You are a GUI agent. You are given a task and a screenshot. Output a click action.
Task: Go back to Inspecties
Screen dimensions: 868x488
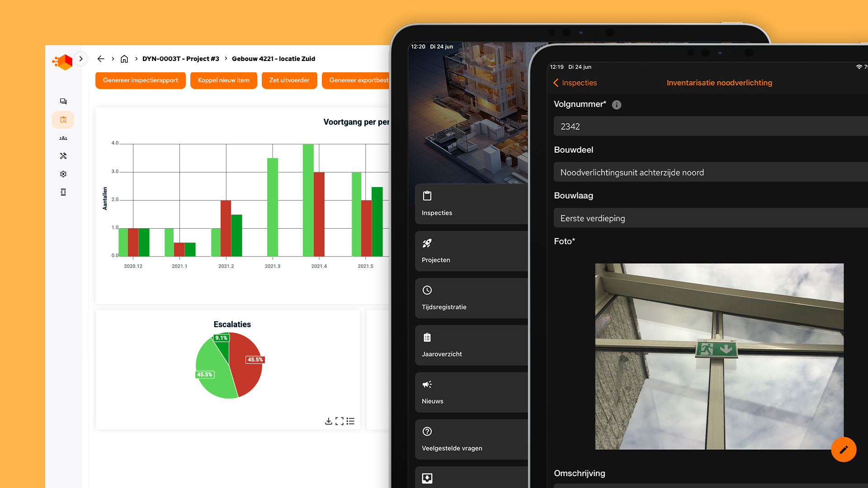575,83
